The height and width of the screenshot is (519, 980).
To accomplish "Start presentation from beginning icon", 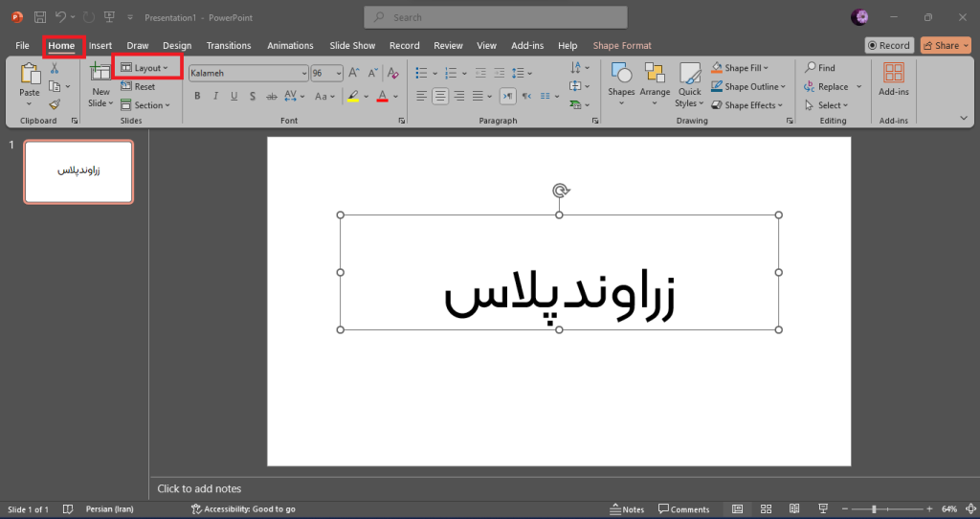I will pos(109,17).
